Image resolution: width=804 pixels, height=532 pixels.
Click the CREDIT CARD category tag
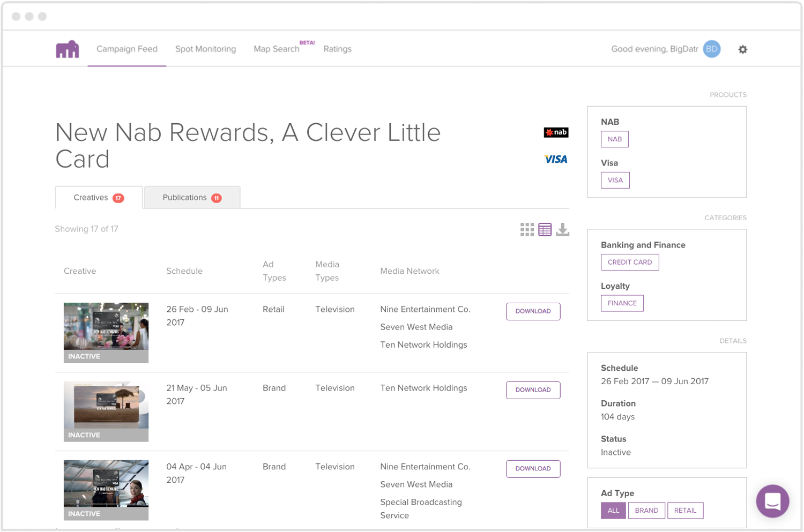click(630, 262)
